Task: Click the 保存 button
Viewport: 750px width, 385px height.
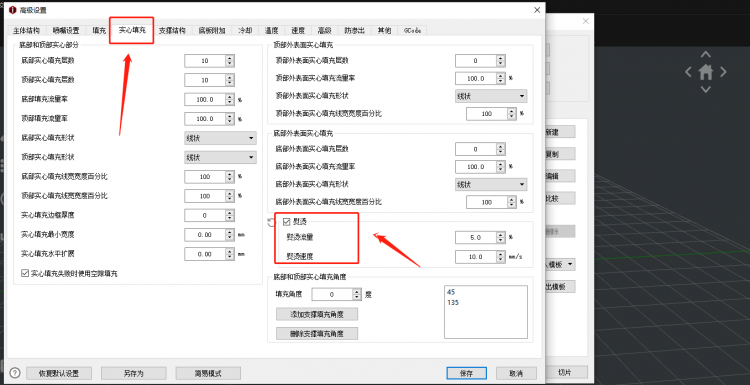Action: (466, 373)
